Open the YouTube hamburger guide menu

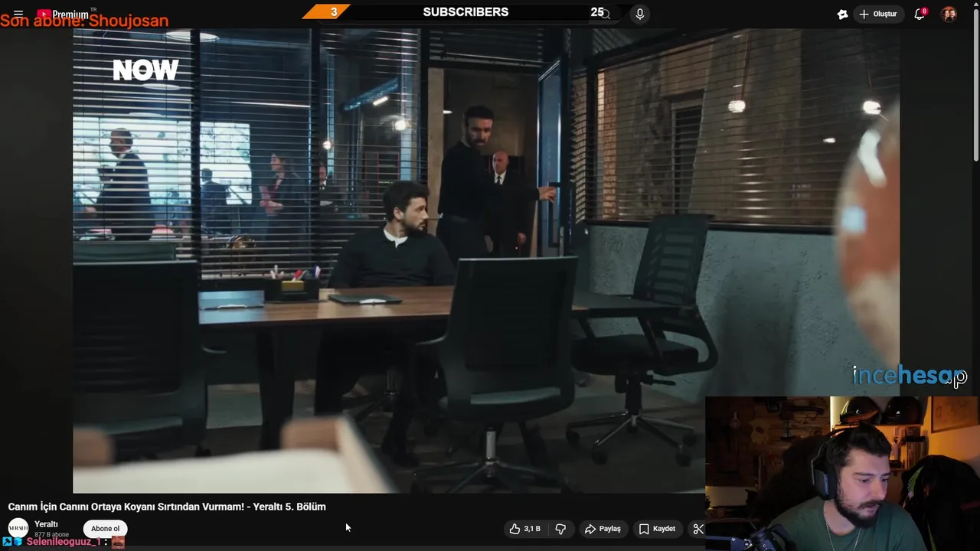click(18, 14)
